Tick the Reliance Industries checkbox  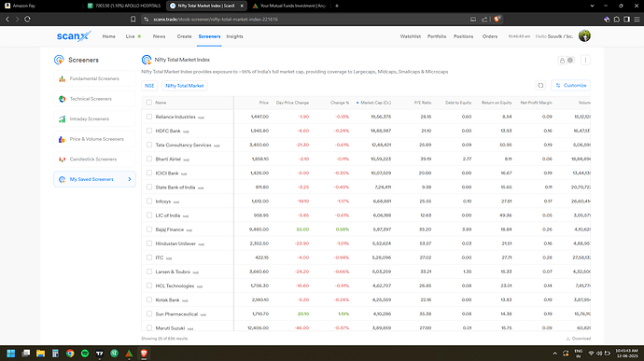149,117
